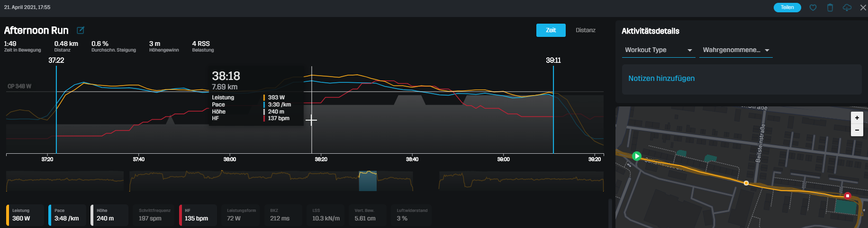Switch chart axis to Zeit

(551, 30)
